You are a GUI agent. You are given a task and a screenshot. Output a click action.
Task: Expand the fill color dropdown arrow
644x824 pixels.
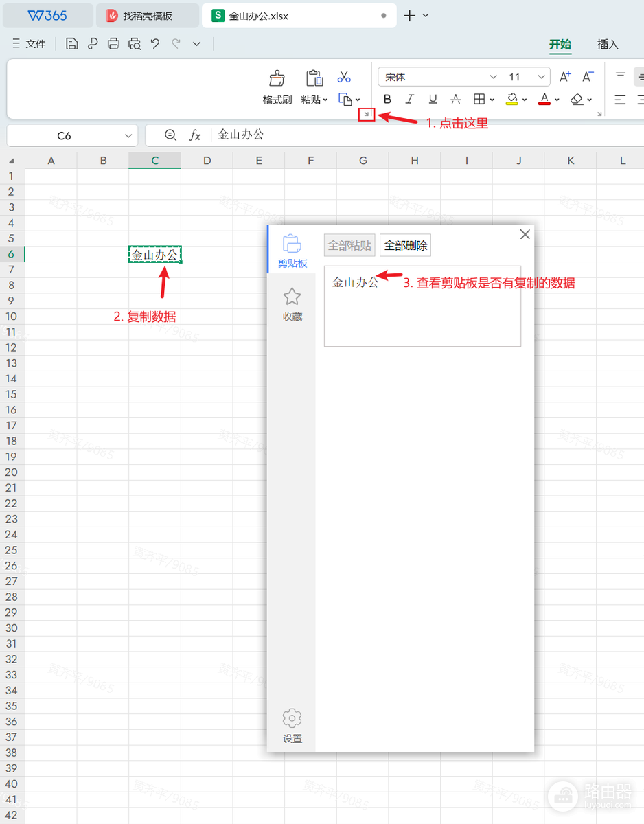point(525,100)
